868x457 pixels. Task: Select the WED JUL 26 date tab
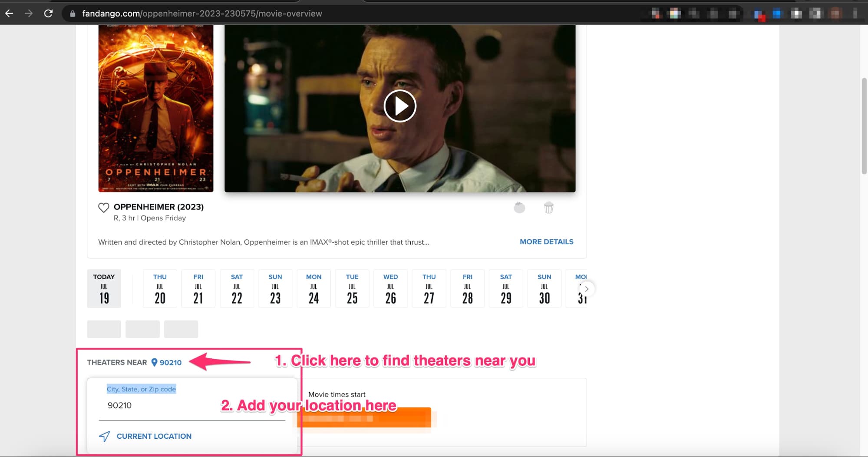(x=390, y=288)
